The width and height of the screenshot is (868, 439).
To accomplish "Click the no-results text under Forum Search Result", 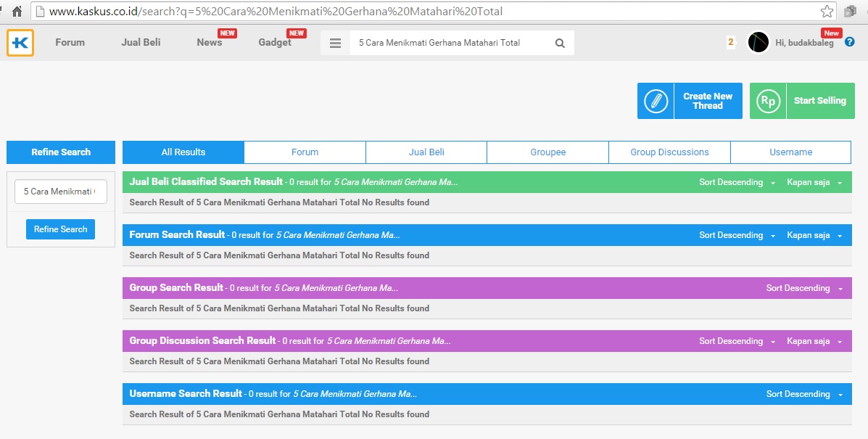I will click(280, 255).
